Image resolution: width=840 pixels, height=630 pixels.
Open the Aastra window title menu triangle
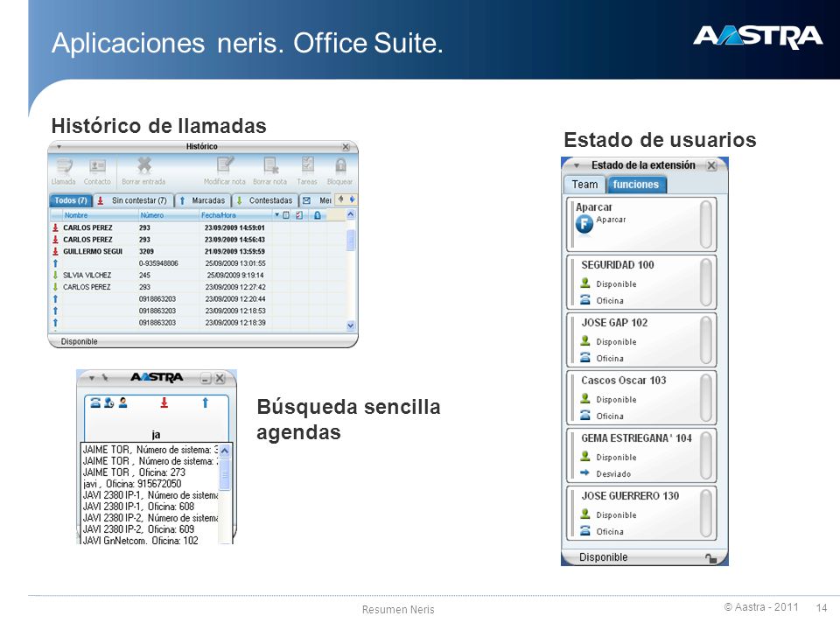pyautogui.click(x=92, y=378)
